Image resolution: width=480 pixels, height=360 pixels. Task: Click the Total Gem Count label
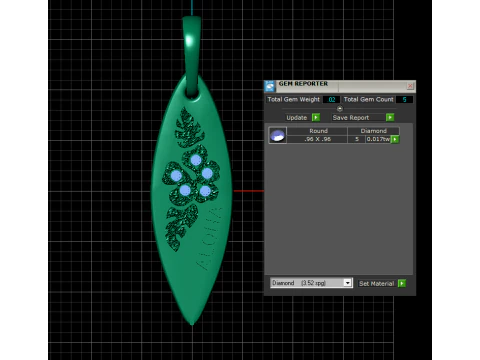pos(368,99)
